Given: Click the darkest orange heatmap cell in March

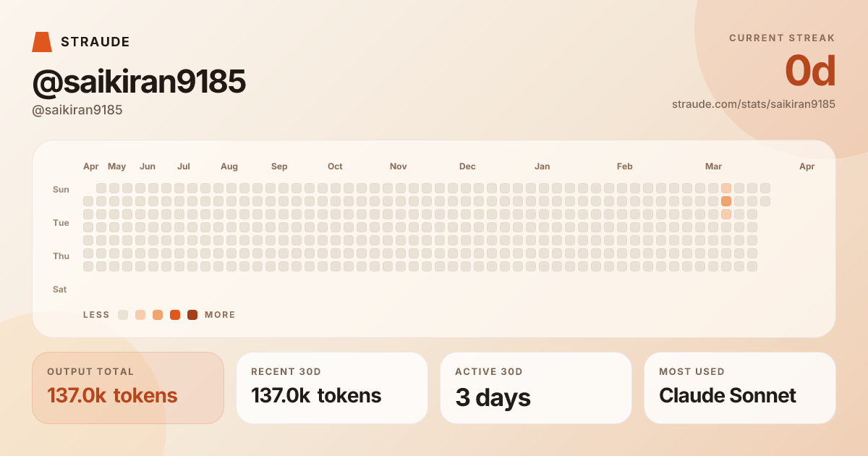Looking at the screenshot, I should click(x=726, y=201).
